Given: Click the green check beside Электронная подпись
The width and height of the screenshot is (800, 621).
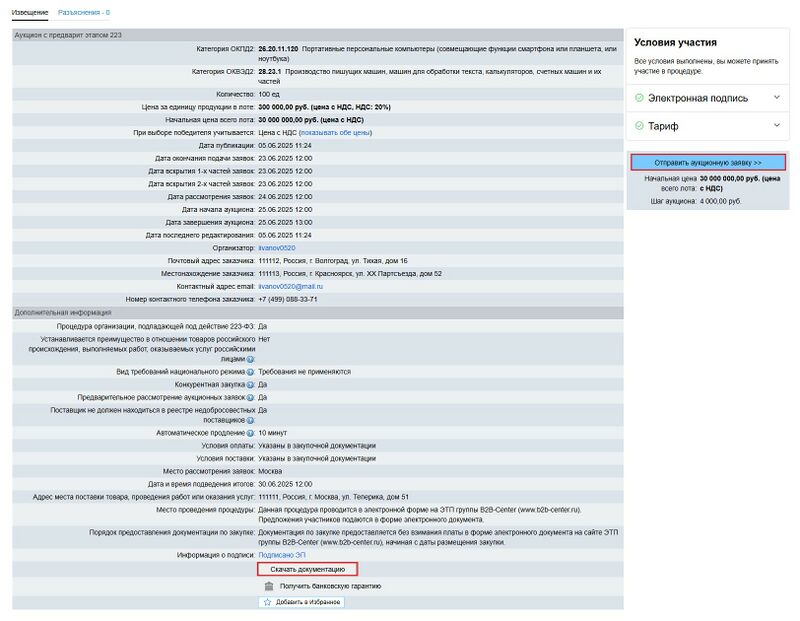Looking at the screenshot, I should (639, 96).
